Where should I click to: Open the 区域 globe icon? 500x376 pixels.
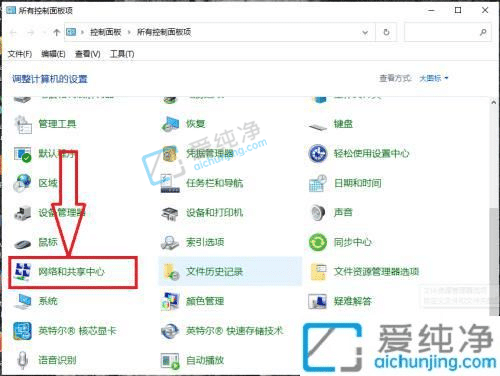[x=22, y=183]
